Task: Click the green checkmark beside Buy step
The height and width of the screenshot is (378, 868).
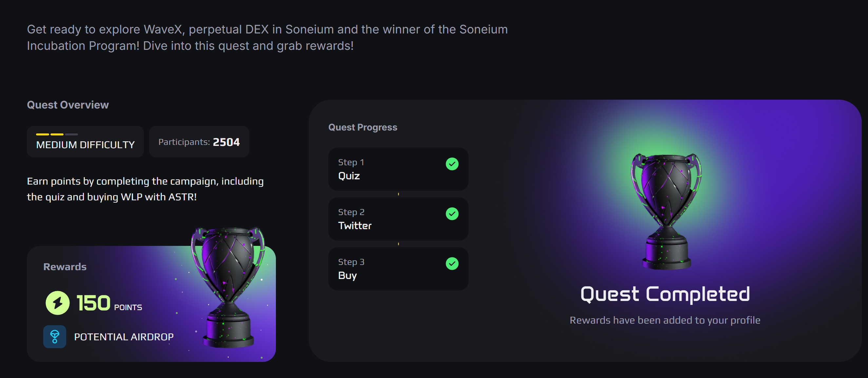Action: pos(452,263)
